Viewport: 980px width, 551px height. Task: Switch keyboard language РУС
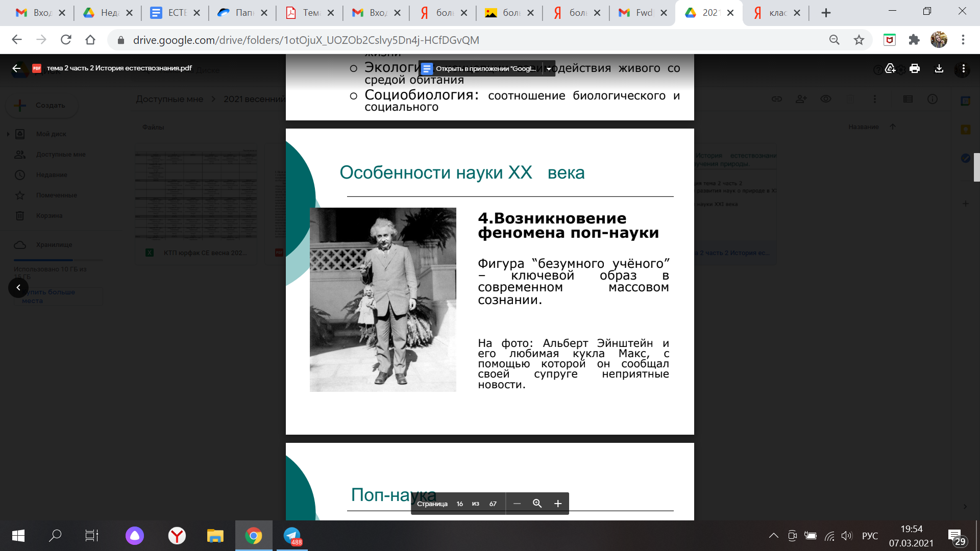pyautogui.click(x=870, y=536)
